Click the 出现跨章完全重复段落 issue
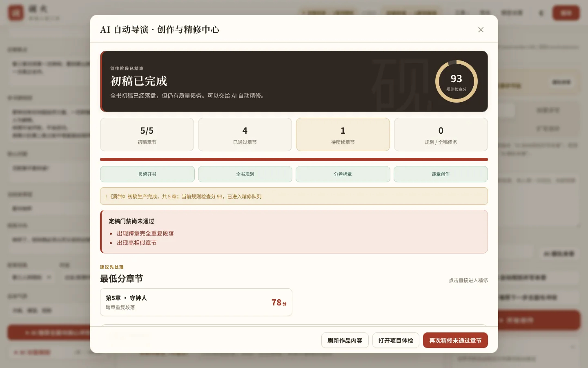Viewport: 588px width, 368px height. pos(145,233)
